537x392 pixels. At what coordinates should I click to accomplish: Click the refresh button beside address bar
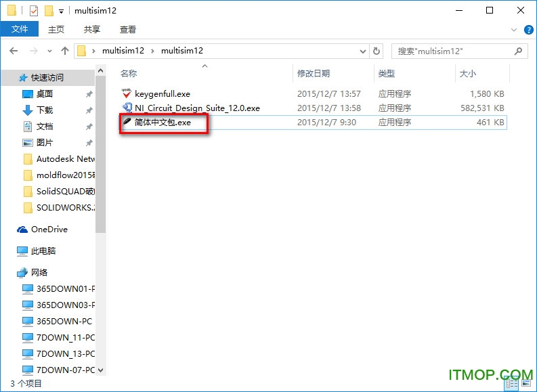point(377,51)
